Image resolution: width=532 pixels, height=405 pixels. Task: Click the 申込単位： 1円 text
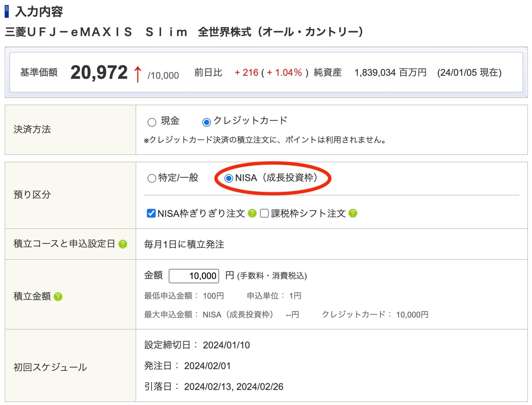274,296
